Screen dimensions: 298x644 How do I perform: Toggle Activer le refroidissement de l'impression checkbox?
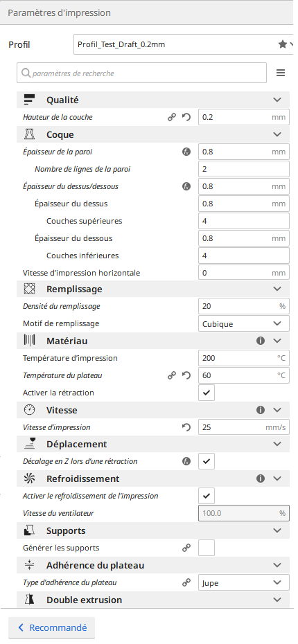tap(207, 496)
